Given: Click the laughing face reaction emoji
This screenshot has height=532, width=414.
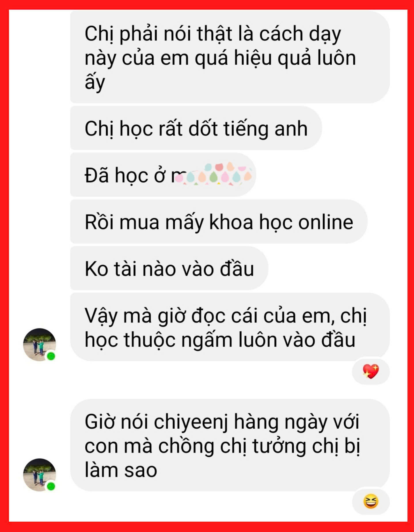Looking at the screenshot, I should 371,501.
